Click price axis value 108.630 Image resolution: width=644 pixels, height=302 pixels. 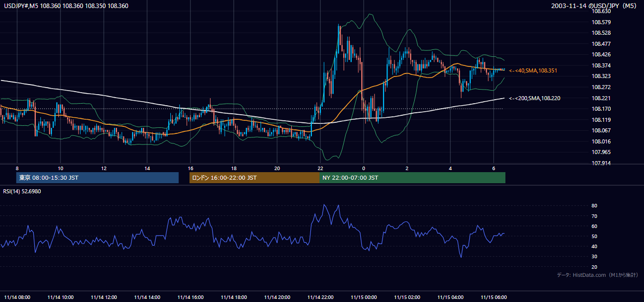[x=601, y=11]
